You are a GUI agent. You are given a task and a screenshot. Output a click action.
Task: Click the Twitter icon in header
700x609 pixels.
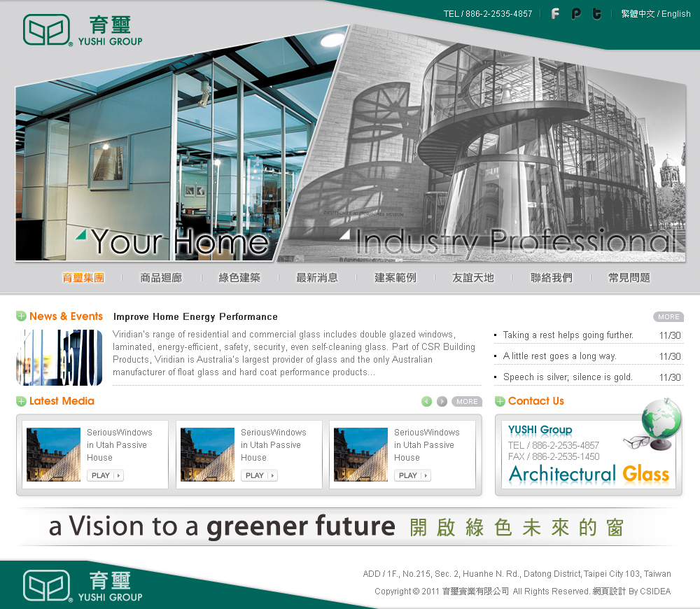pos(596,13)
